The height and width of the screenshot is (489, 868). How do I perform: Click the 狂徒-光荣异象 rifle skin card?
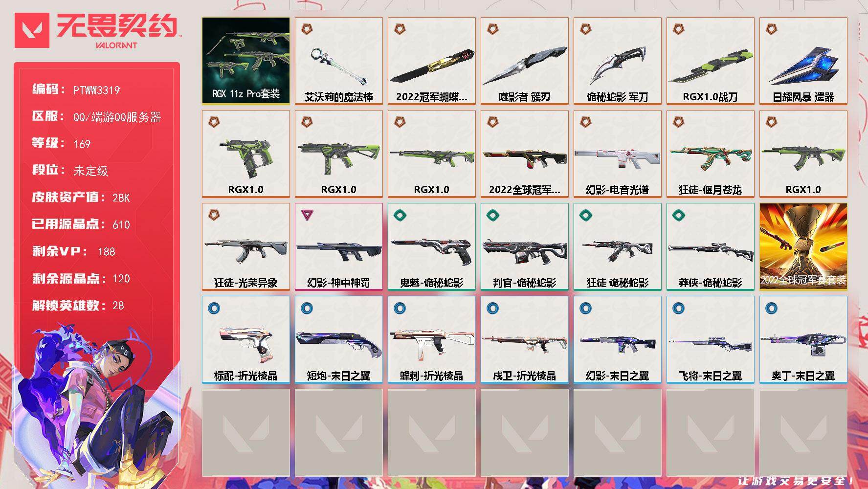pos(246,246)
